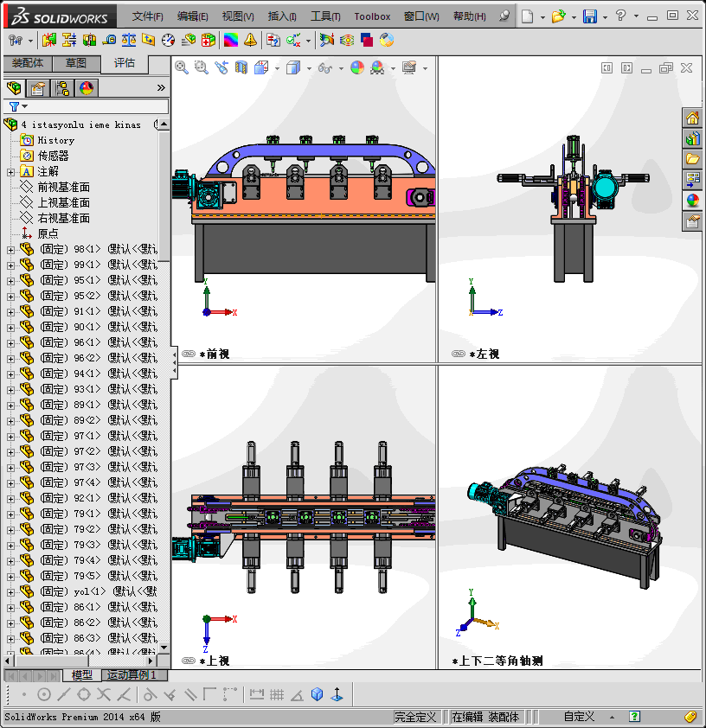706x728 pixels.
Task: Select the 前视基准面 plane in the tree
Action: point(63,188)
